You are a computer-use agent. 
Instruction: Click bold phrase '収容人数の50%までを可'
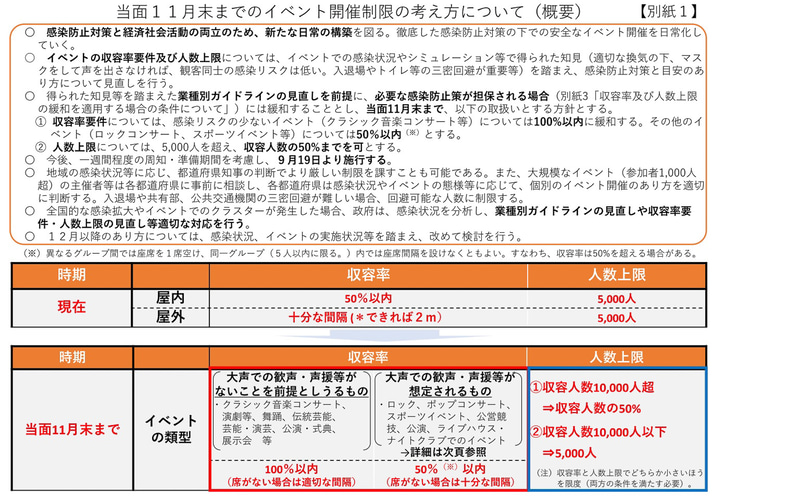305,147
